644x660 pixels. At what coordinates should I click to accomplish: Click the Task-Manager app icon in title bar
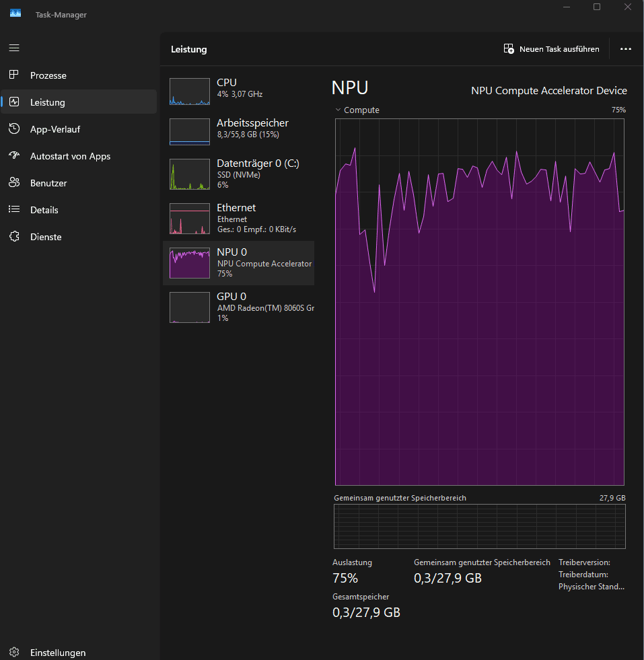(x=15, y=13)
